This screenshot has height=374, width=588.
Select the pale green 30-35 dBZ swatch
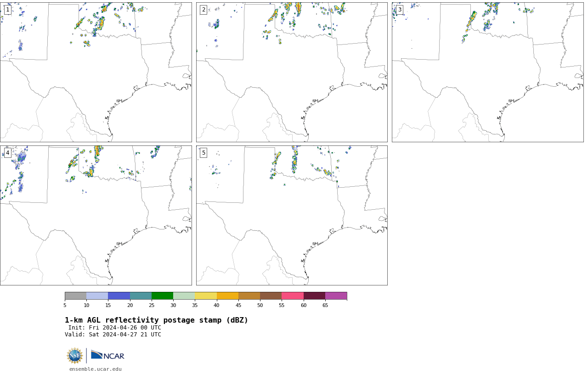184,296
